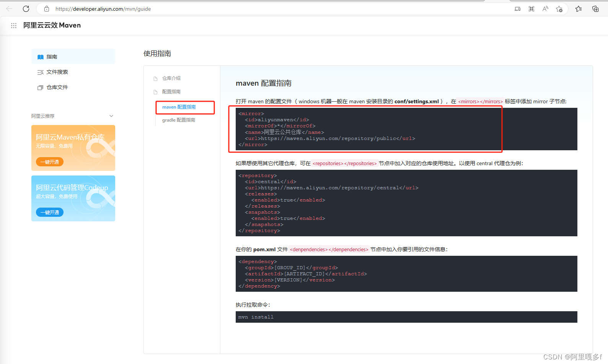Open the favorites list icon
Viewport: 608px width, 364px height.
(579, 9)
